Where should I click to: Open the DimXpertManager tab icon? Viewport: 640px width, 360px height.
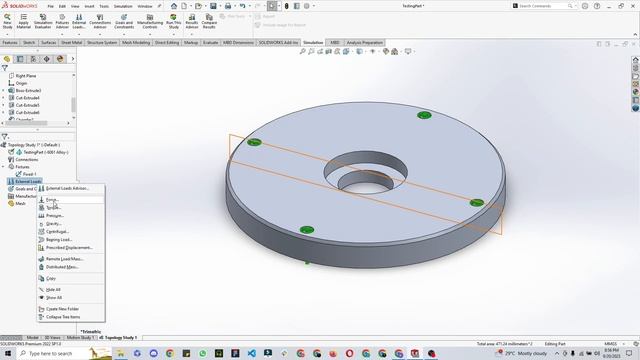[47, 59]
